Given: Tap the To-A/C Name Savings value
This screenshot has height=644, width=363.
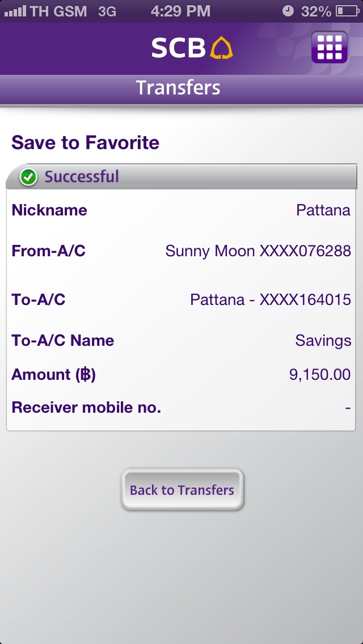Looking at the screenshot, I should [323, 341].
